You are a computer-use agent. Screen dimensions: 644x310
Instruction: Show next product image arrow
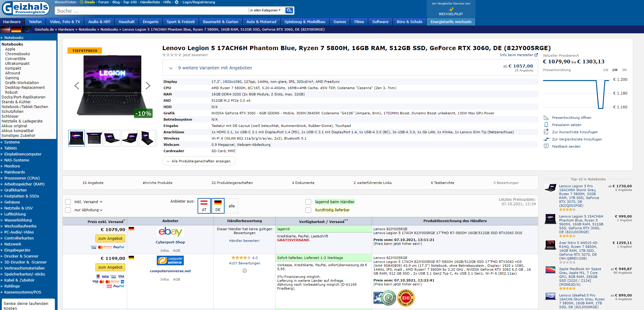point(148,86)
